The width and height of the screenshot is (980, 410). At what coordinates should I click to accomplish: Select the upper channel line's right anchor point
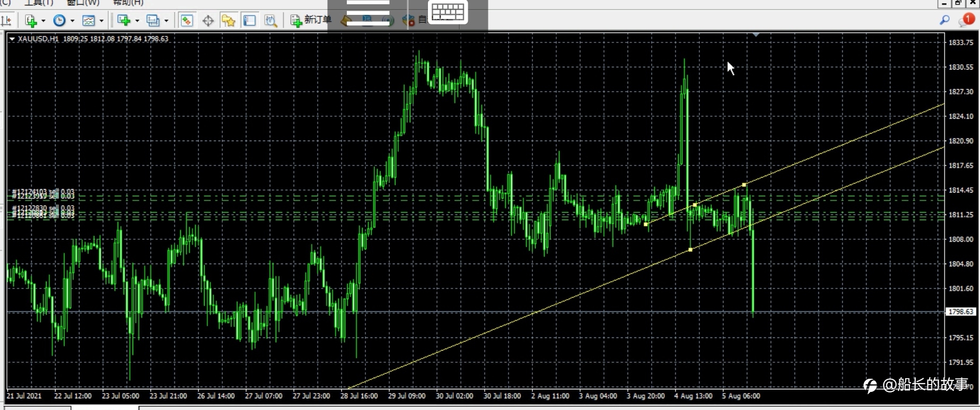(x=744, y=185)
